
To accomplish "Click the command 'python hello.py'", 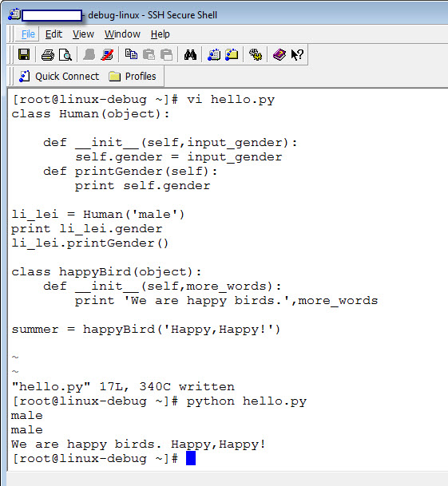I will 246,401.
